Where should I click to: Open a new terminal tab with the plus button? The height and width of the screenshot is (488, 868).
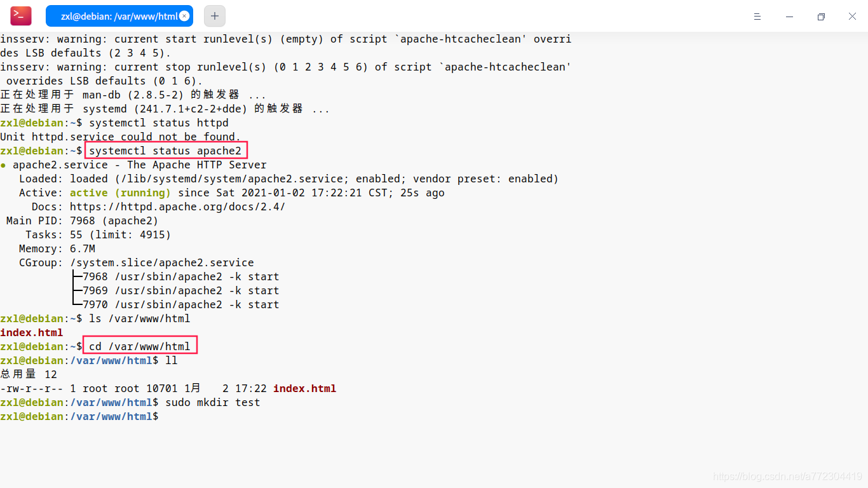click(x=214, y=16)
